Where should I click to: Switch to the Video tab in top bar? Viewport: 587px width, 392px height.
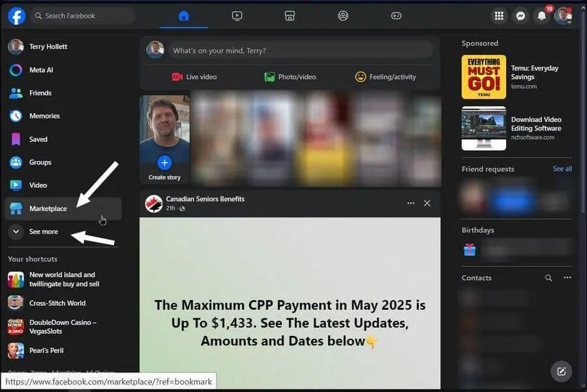pos(237,16)
